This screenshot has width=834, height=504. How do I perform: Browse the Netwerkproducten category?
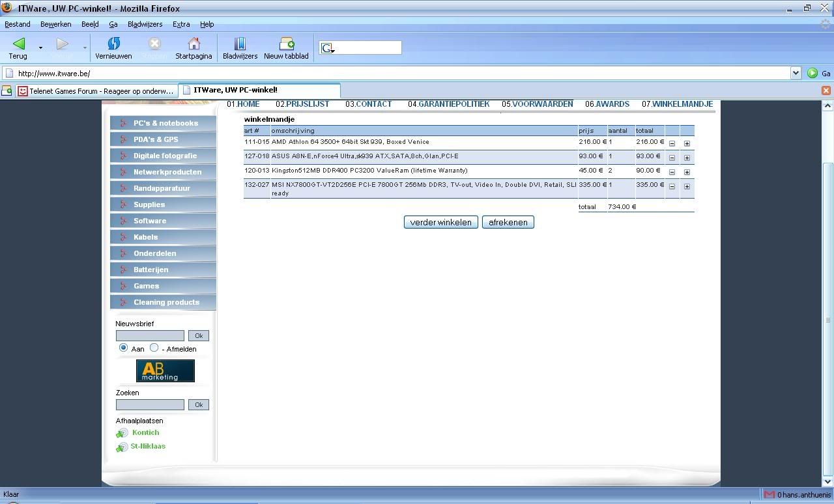tap(163, 172)
